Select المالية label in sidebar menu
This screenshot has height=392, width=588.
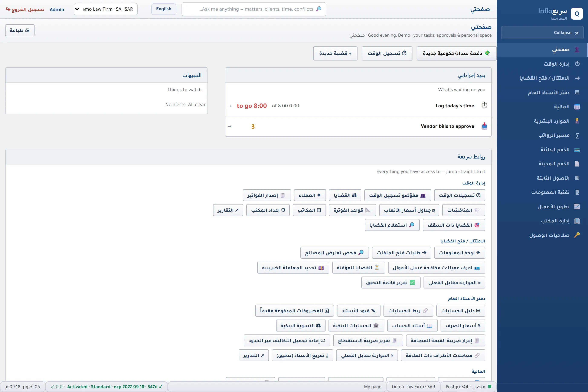tap(562, 107)
